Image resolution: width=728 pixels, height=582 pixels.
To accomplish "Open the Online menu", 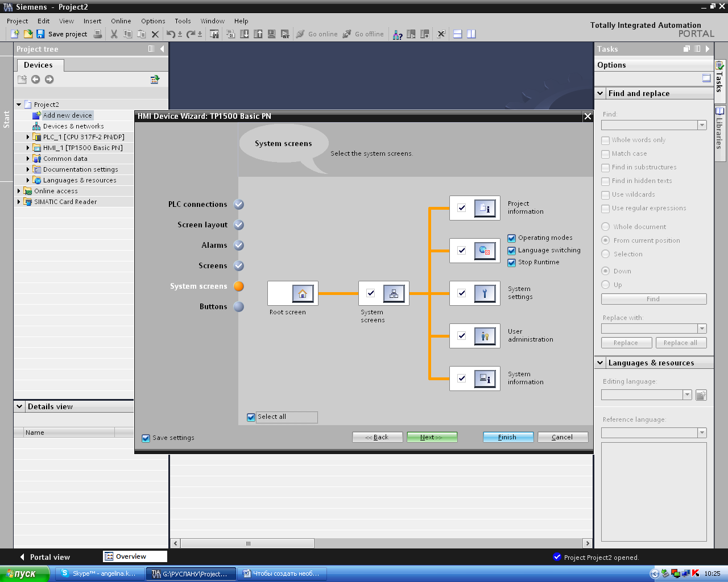I will pos(121,21).
